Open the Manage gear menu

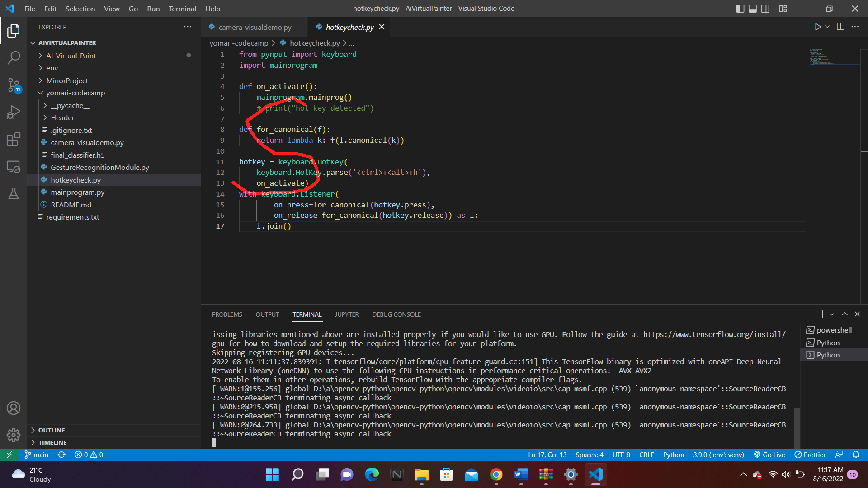pyautogui.click(x=14, y=435)
